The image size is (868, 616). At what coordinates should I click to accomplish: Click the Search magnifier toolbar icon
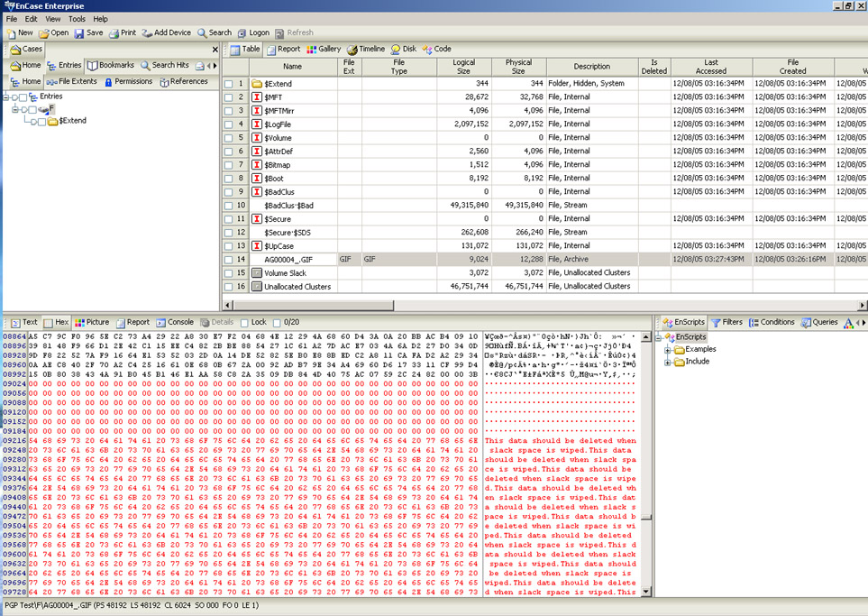point(202,33)
